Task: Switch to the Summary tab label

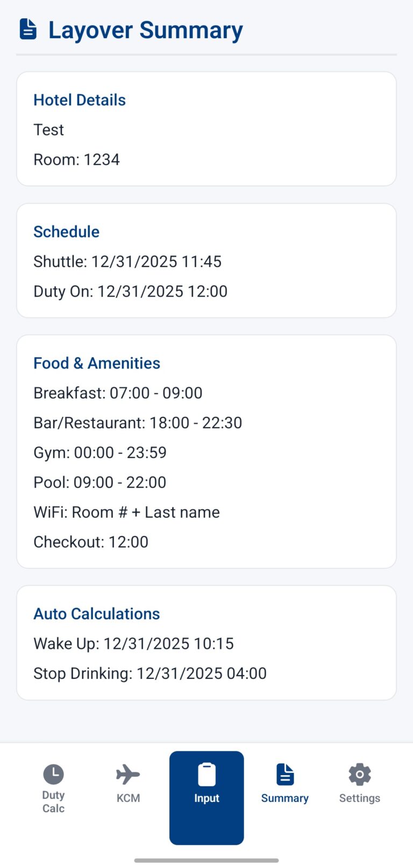Action: click(x=285, y=798)
